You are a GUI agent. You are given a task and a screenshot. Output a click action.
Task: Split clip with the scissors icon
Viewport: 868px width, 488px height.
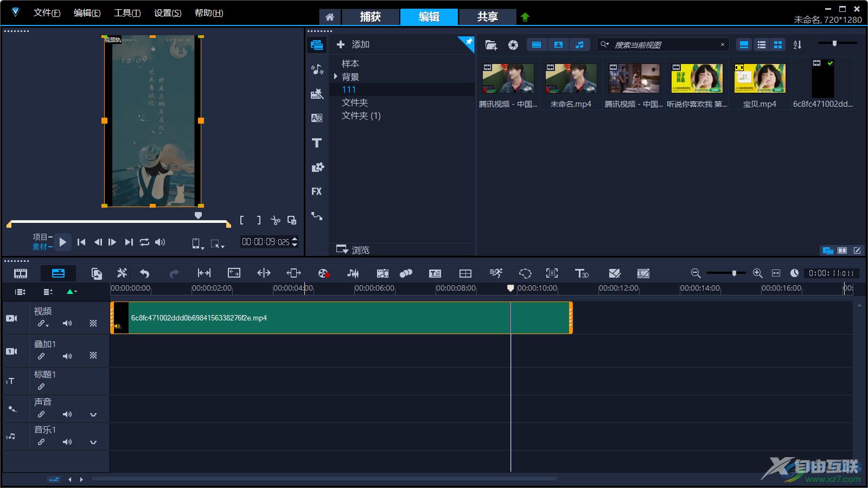click(x=276, y=221)
